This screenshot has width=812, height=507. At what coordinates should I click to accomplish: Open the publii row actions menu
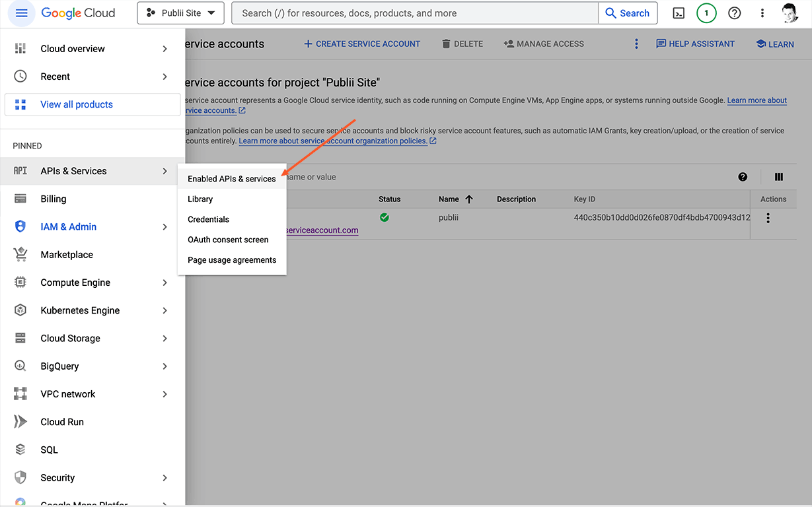pos(768,219)
